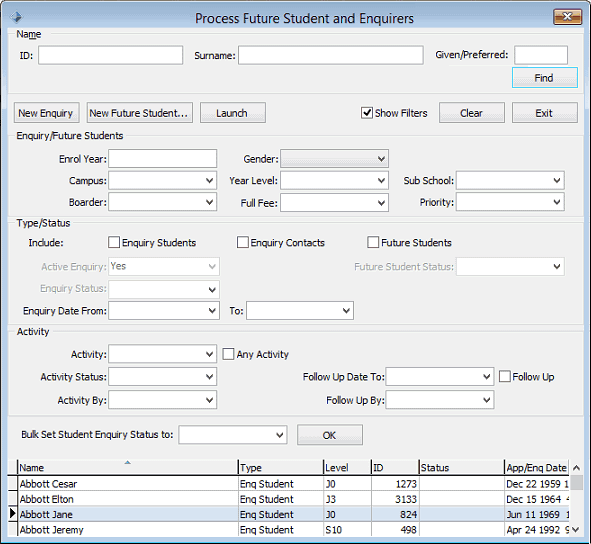Screen dimensions: 591x544
Task: Click the Exit button
Action: tap(545, 113)
